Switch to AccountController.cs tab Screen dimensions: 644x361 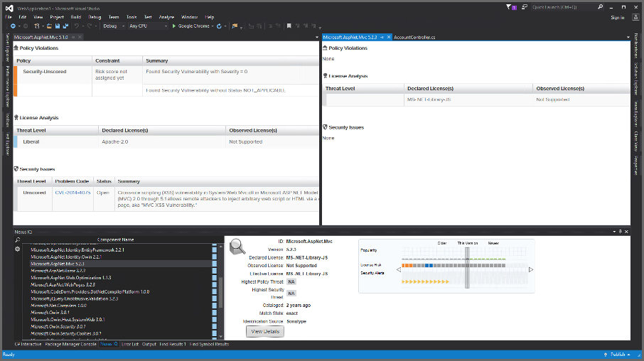pyautogui.click(x=414, y=38)
